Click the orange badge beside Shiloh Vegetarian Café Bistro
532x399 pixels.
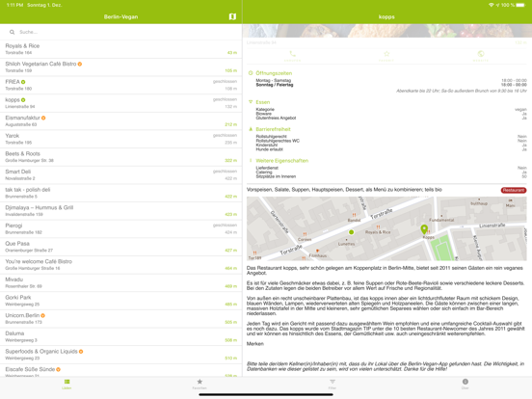tap(80, 64)
